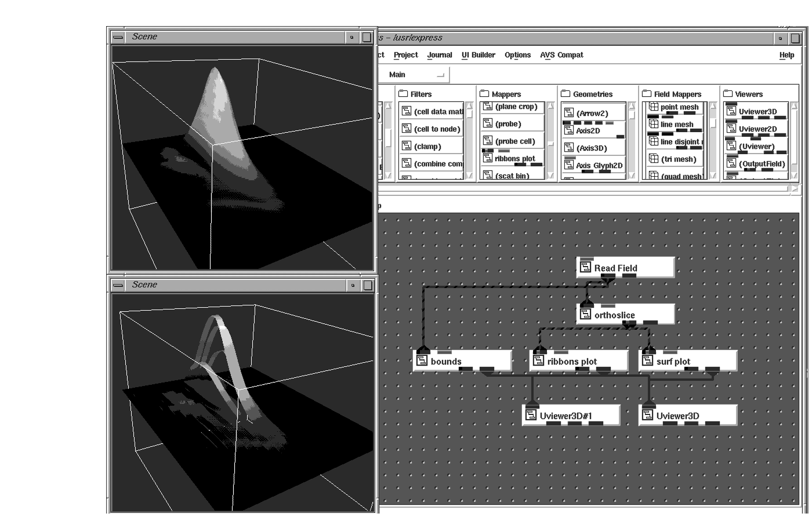The width and height of the screenshot is (812, 517).
Task: Click the bounds module icon
Action: point(422,362)
